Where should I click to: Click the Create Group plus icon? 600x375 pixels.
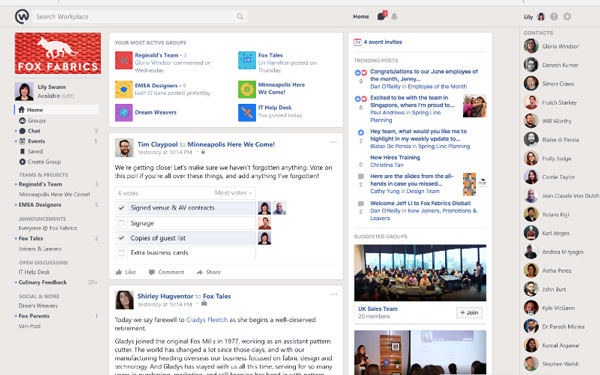pyautogui.click(x=22, y=162)
